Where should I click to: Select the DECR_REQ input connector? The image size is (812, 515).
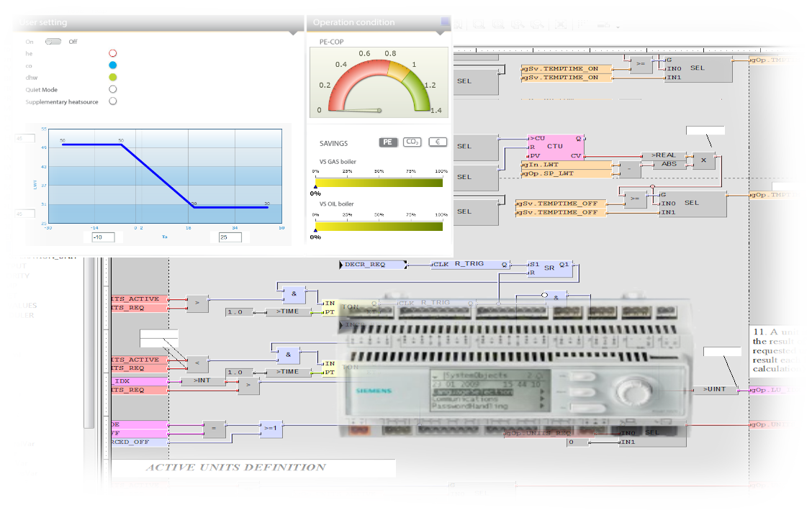click(372, 265)
